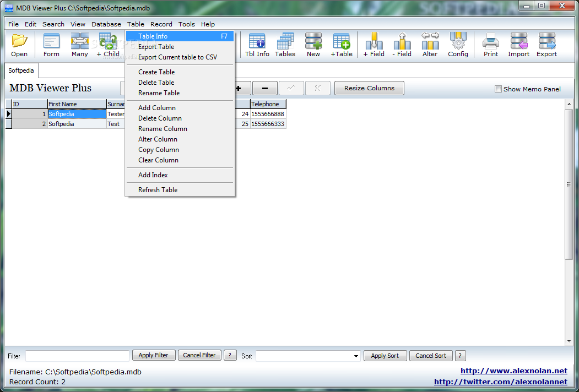This screenshot has height=392, width=579.
Task: Open the Help menu
Action: tap(208, 24)
